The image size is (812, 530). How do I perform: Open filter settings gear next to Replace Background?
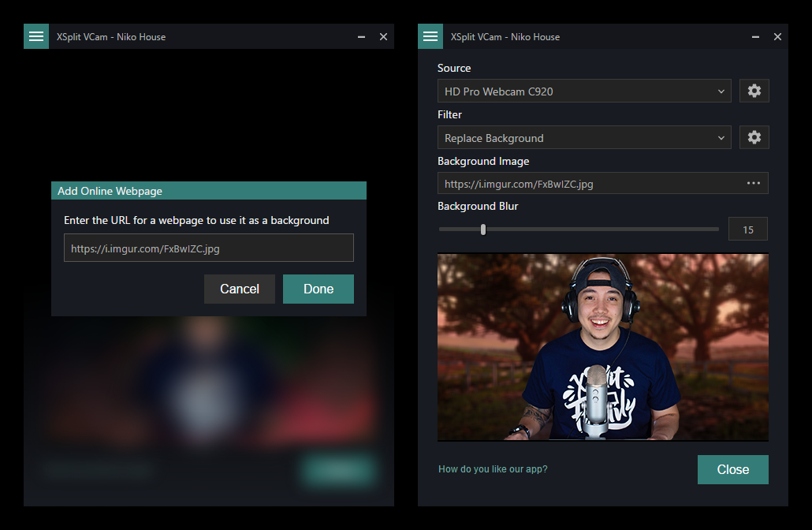754,137
